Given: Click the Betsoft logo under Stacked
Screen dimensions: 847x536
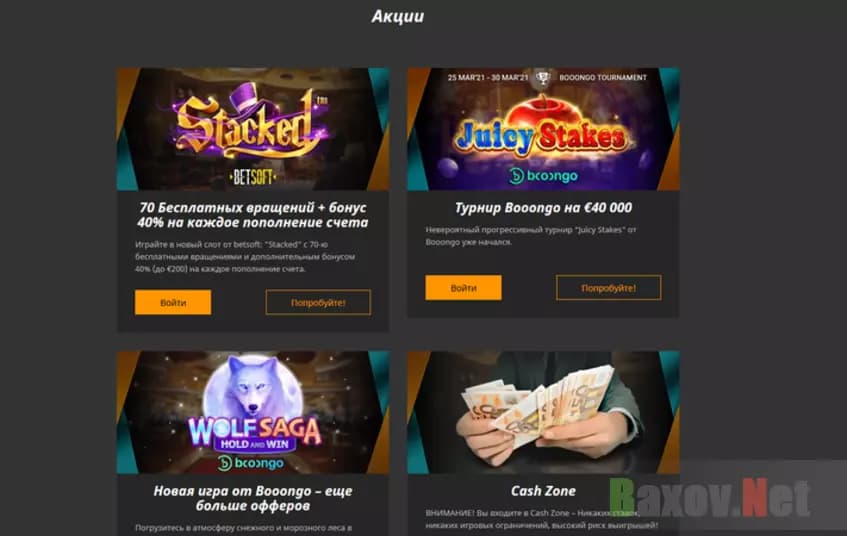Looking at the screenshot, I should [253, 177].
